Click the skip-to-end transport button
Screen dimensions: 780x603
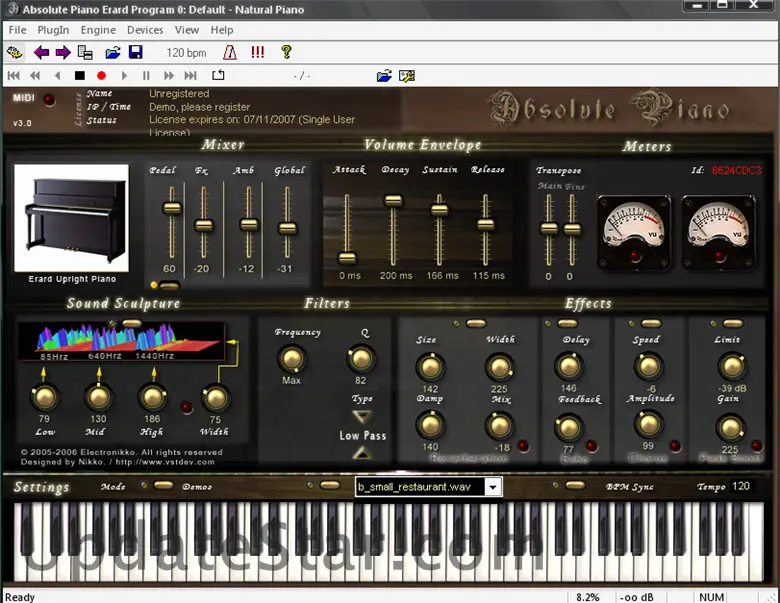pos(191,76)
